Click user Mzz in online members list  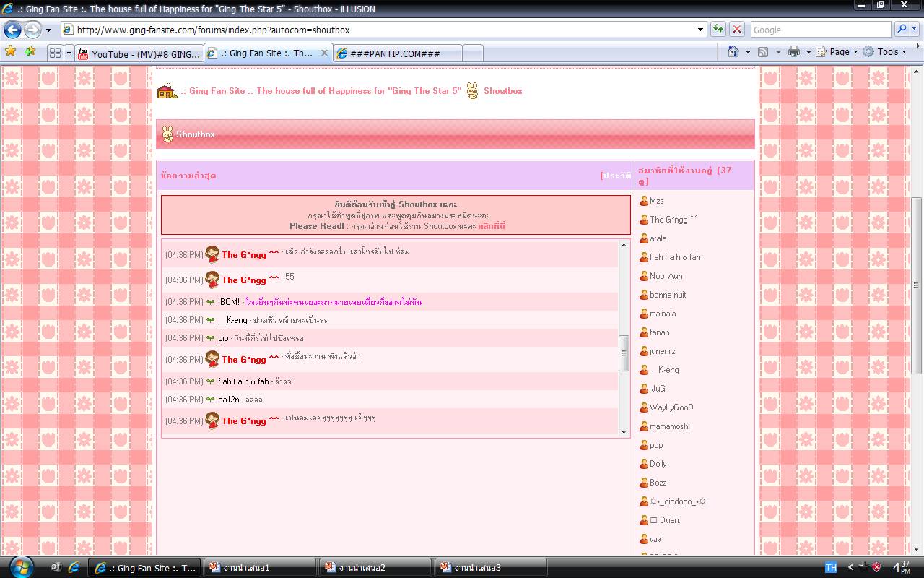coord(656,201)
